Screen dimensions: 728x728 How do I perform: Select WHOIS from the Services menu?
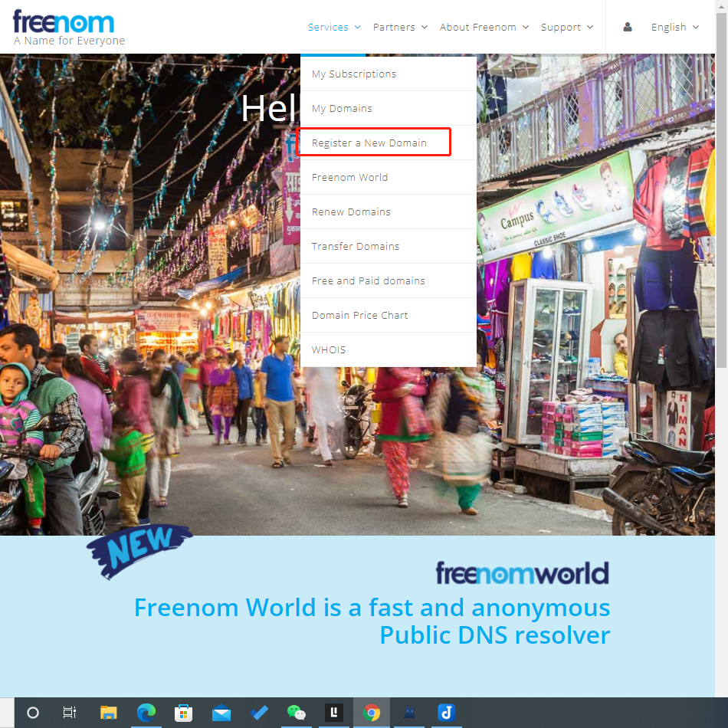coord(389,349)
